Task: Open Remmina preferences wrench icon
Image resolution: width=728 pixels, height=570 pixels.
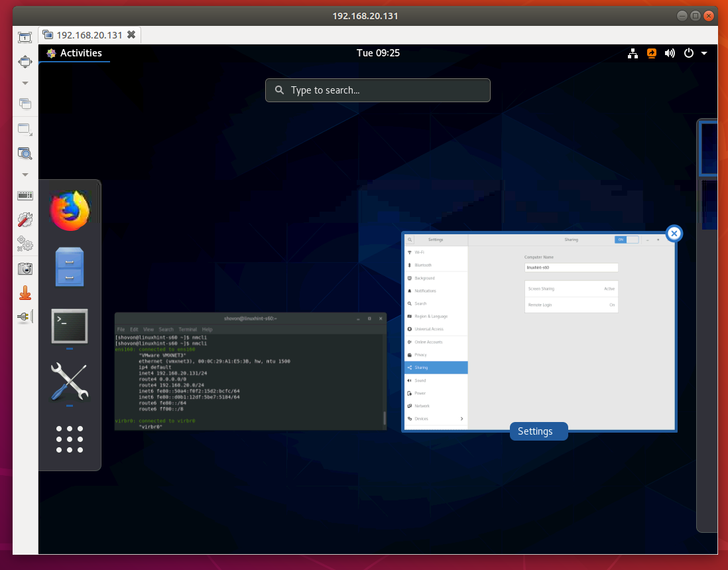Action: 25,220
